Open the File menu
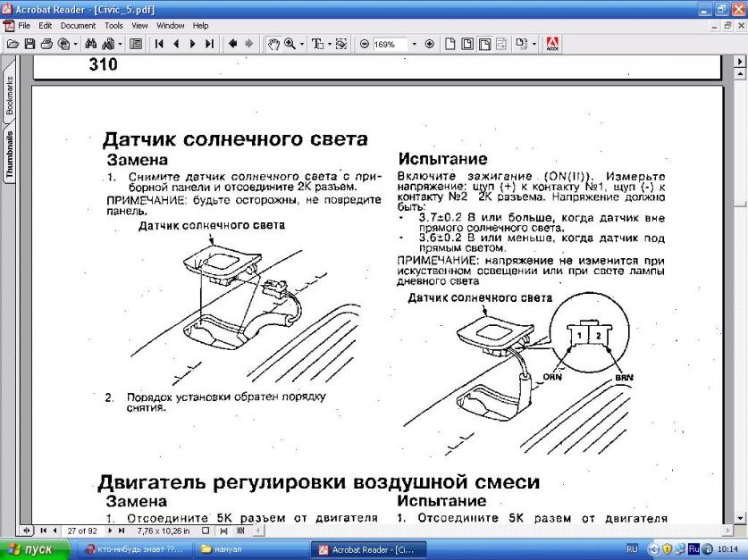The height and width of the screenshot is (560, 748). 24,26
